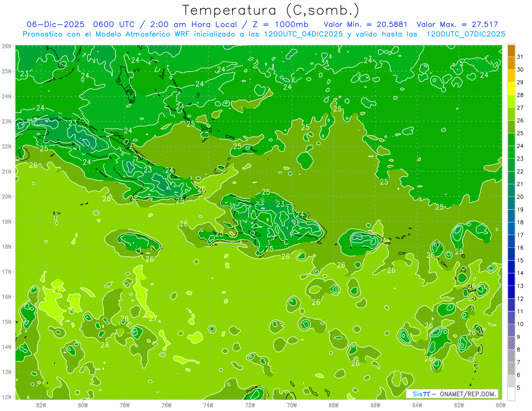Image resolution: width=532 pixels, height=411 pixels.
Task: Click the "22N" latitude axis label
Action: pos(7,146)
